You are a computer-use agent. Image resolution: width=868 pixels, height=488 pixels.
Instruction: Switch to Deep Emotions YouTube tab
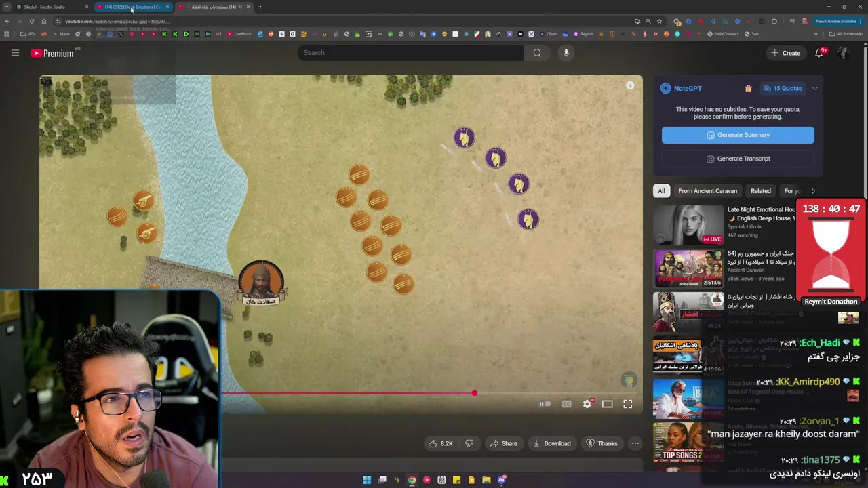tap(132, 7)
